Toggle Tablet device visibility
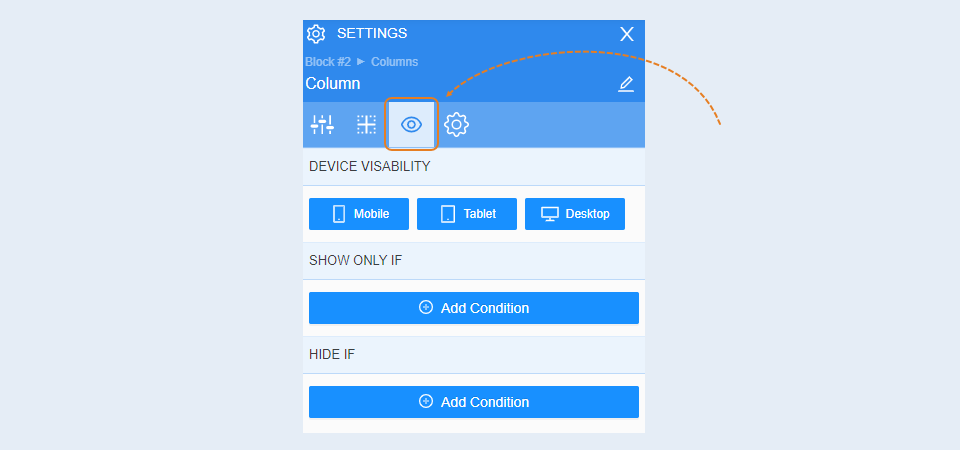Viewport: 960px width, 450px height. pos(467,214)
